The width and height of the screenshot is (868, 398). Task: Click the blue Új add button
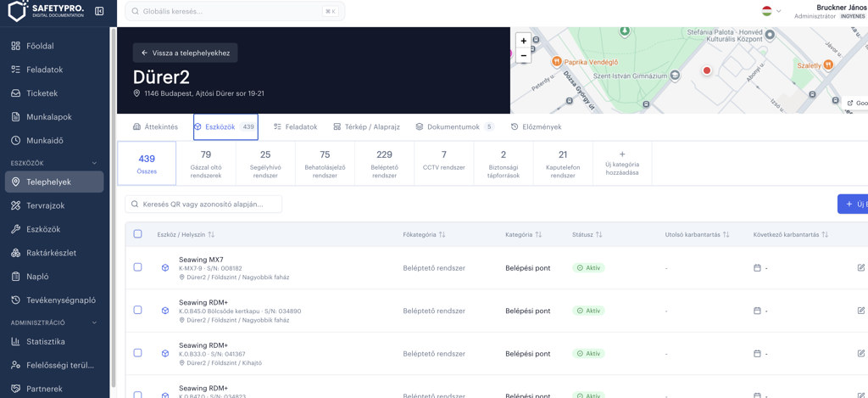point(853,204)
